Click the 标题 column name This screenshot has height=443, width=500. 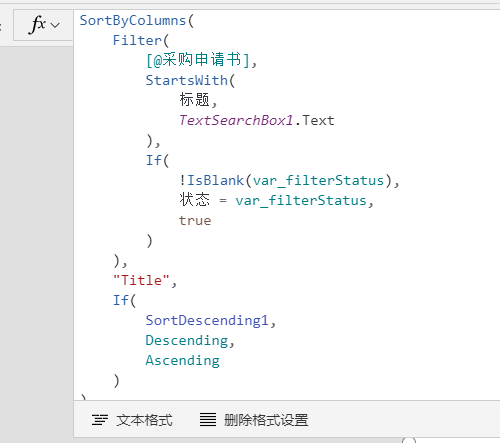click(x=194, y=100)
